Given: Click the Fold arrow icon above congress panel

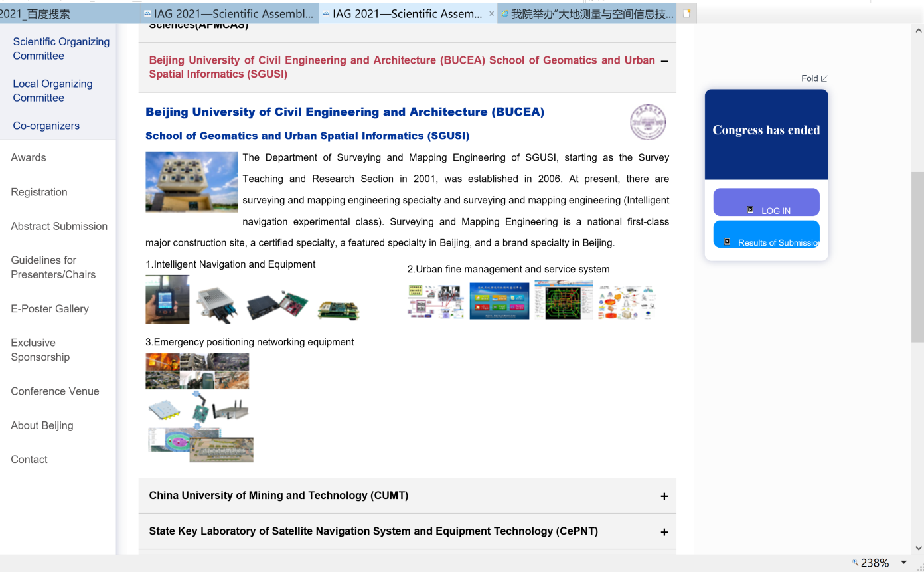Looking at the screenshot, I should coord(824,78).
